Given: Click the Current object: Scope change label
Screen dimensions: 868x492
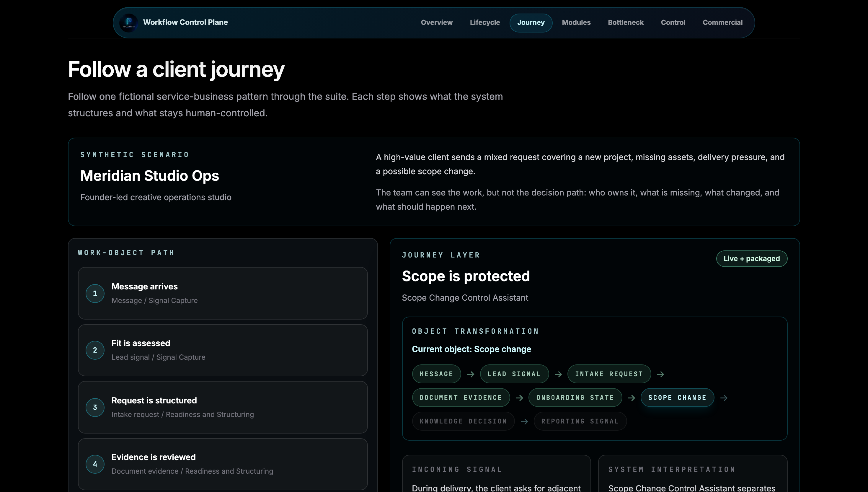Looking at the screenshot, I should pyautogui.click(x=471, y=349).
